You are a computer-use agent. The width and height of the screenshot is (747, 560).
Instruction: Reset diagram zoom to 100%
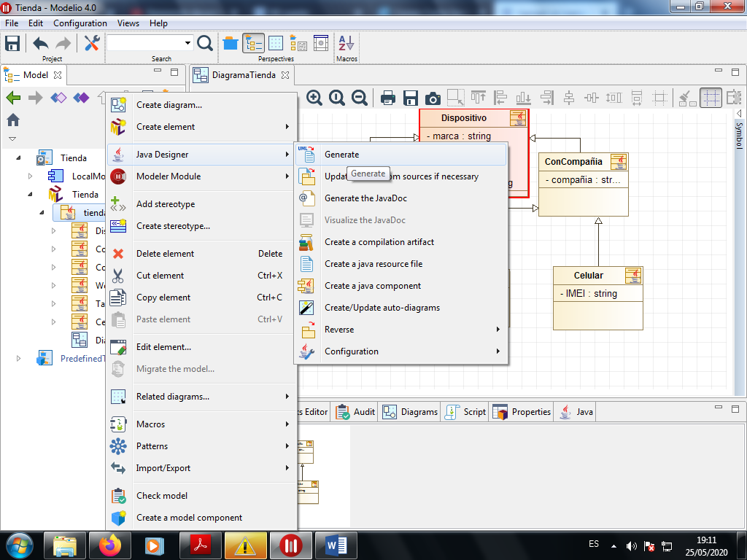pos(337,98)
